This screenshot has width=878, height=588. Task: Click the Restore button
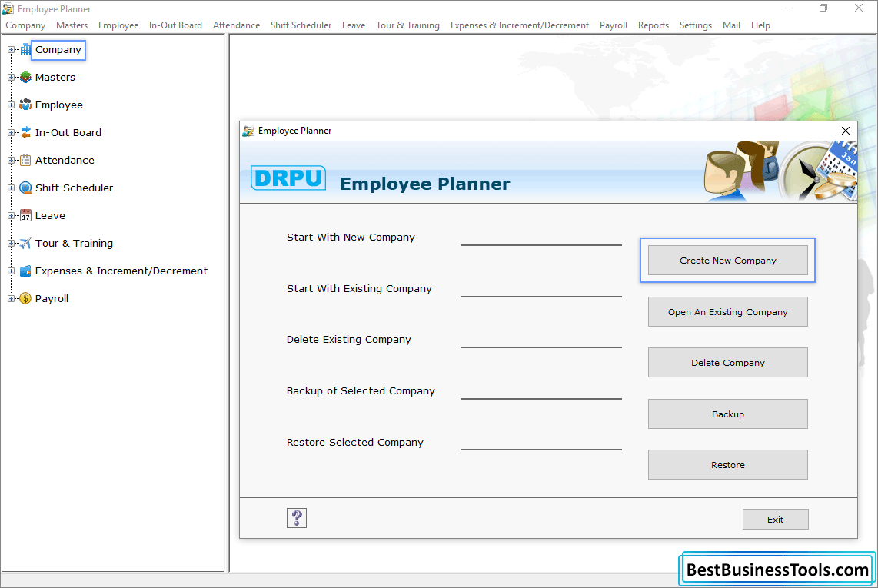click(728, 465)
